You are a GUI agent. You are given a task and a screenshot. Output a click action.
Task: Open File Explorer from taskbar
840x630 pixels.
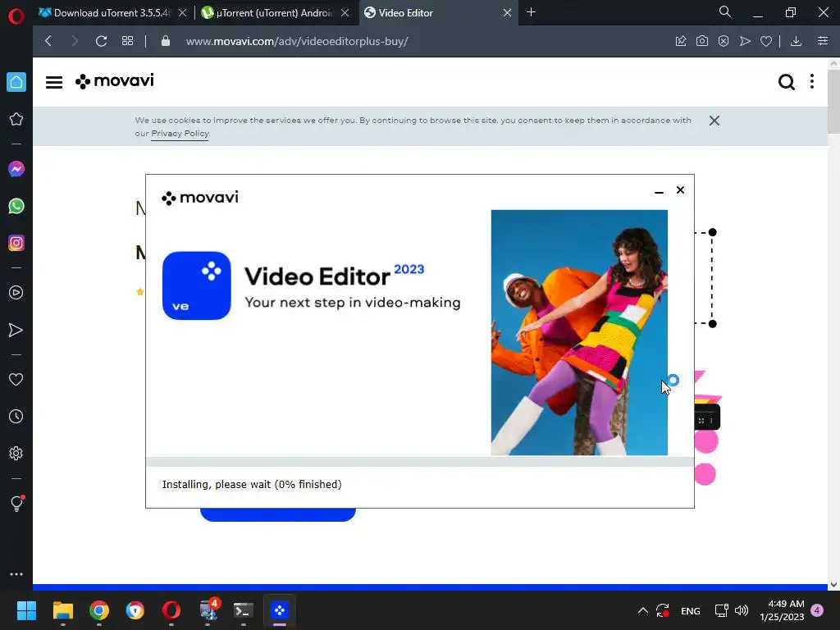click(x=62, y=610)
